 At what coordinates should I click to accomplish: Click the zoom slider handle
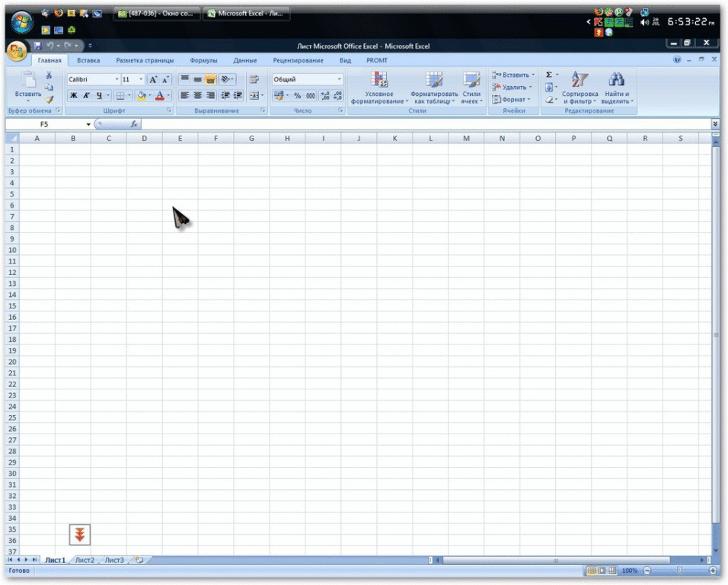pyautogui.click(x=679, y=571)
